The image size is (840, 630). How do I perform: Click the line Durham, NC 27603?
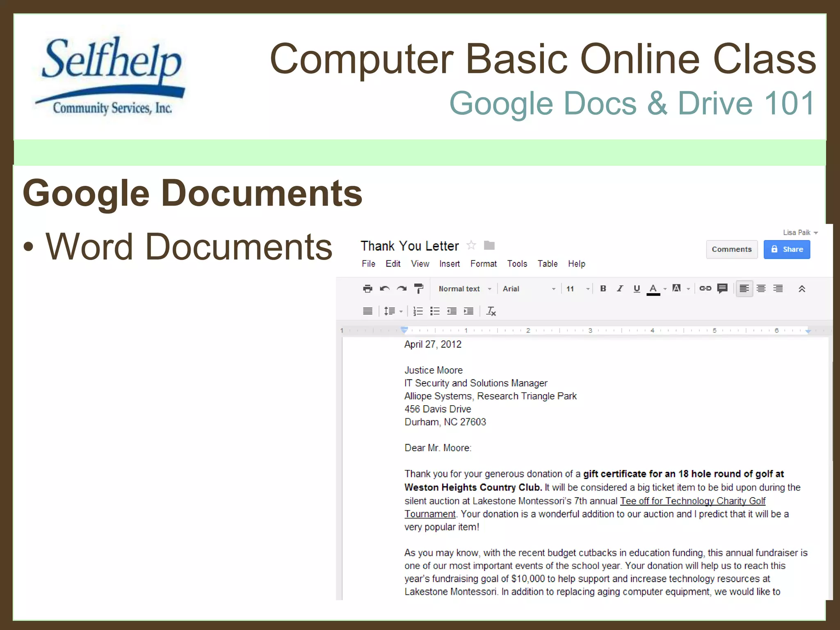coord(445,422)
